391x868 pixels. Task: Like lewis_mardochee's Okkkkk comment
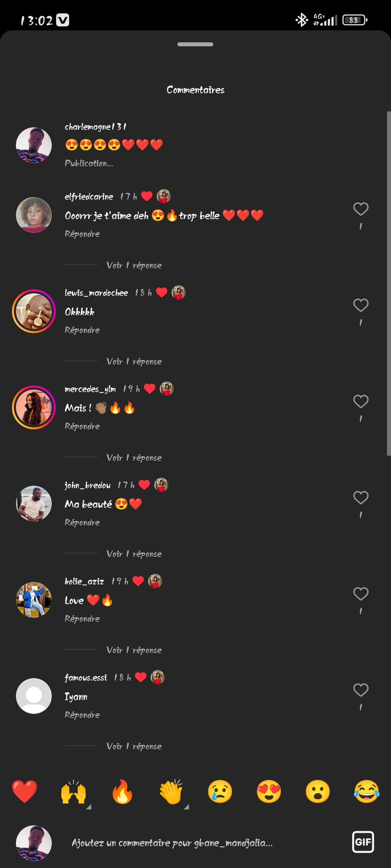click(361, 305)
